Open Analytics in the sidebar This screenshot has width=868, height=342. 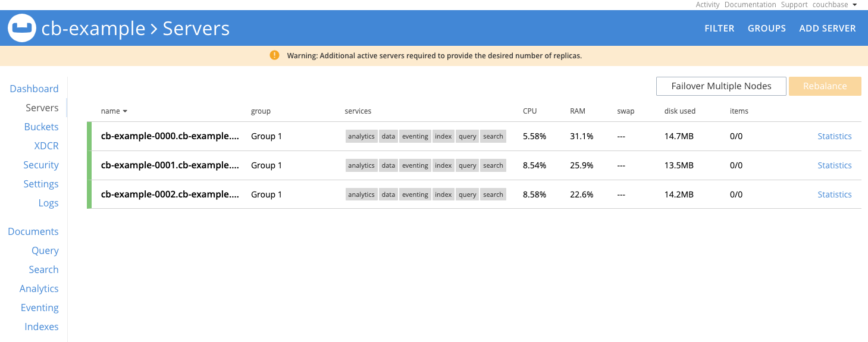pos(39,288)
